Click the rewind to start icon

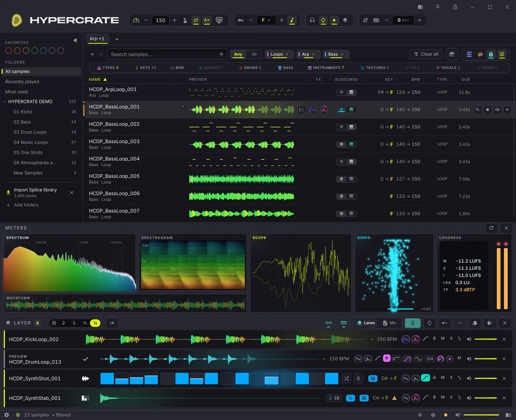pos(112,323)
